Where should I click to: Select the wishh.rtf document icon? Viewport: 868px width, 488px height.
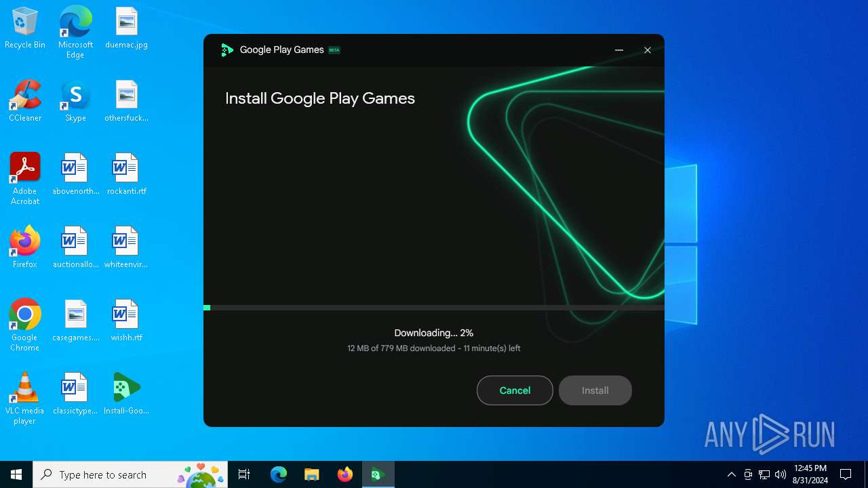click(x=126, y=321)
